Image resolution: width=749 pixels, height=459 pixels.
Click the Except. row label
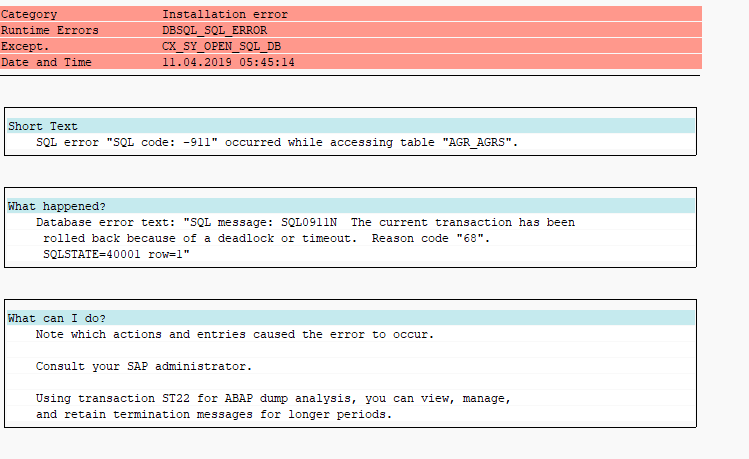[x=25, y=46]
